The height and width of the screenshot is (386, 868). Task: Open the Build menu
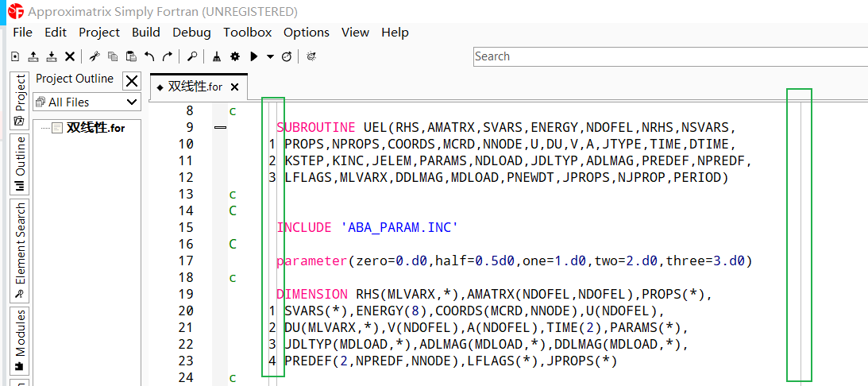click(146, 33)
